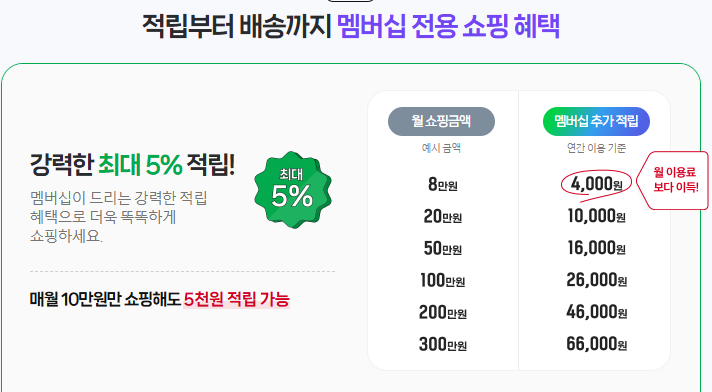
Task: Click the 26,000원 reward value
Action: tap(597, 280)
